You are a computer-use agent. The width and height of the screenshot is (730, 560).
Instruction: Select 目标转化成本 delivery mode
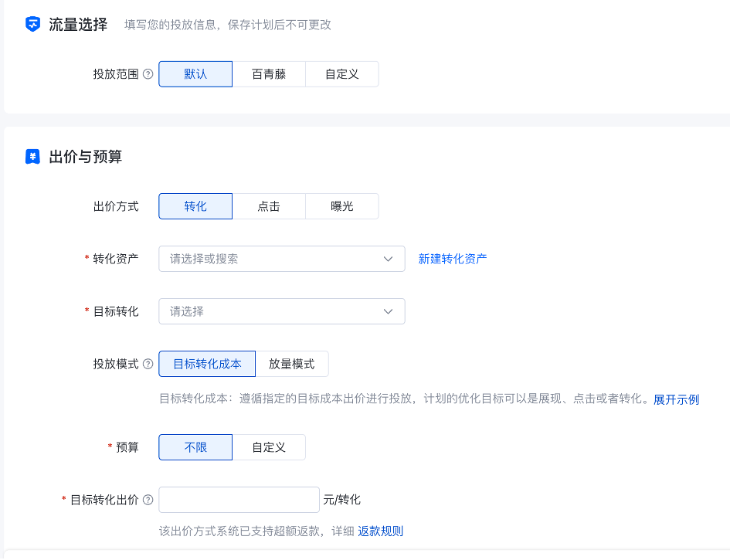[x=207, y=365]
